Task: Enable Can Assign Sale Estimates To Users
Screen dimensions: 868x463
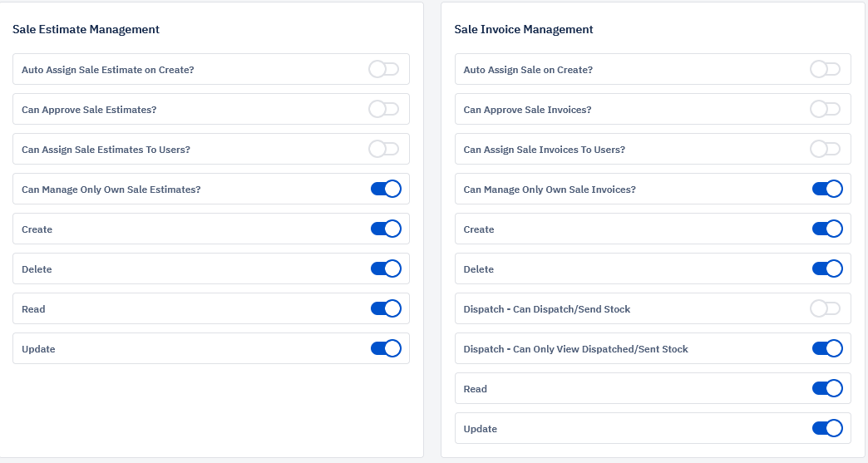Action: [383, 149]
